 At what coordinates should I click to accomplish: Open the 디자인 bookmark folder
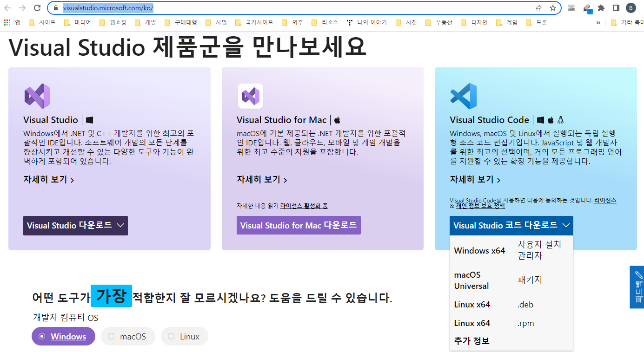point(474,22)
